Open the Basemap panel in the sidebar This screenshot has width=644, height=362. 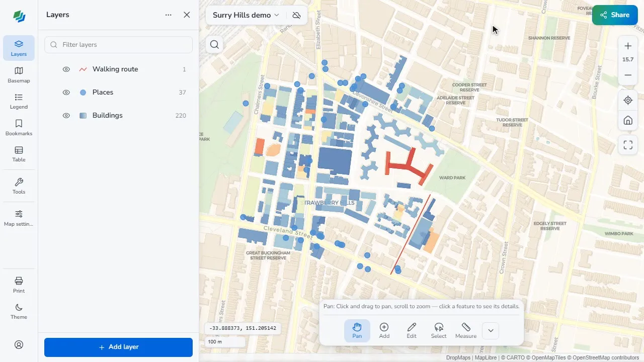(x=19, y=74)
